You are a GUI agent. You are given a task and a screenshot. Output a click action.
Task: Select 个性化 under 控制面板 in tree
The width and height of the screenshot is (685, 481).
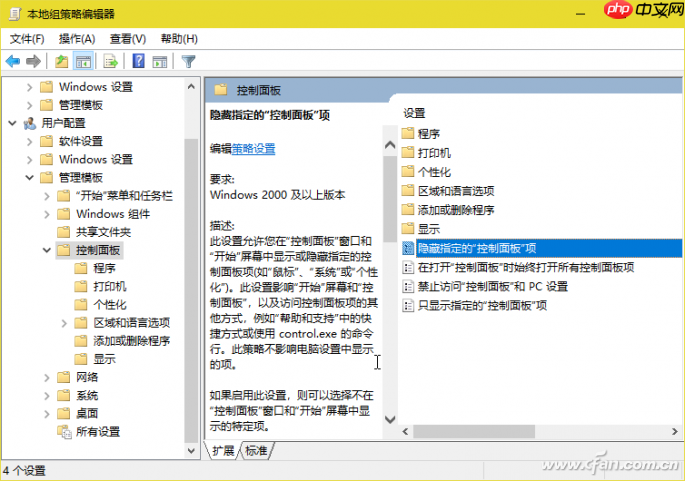[110, 305]
